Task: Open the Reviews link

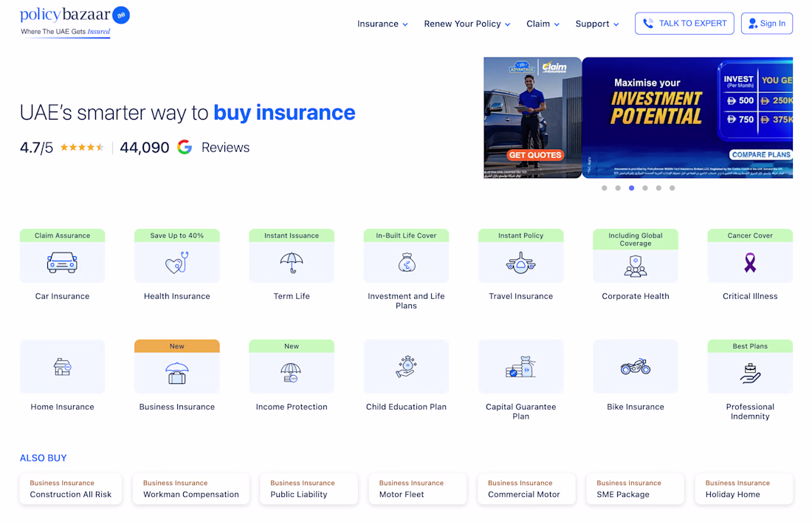Action: 225,148
